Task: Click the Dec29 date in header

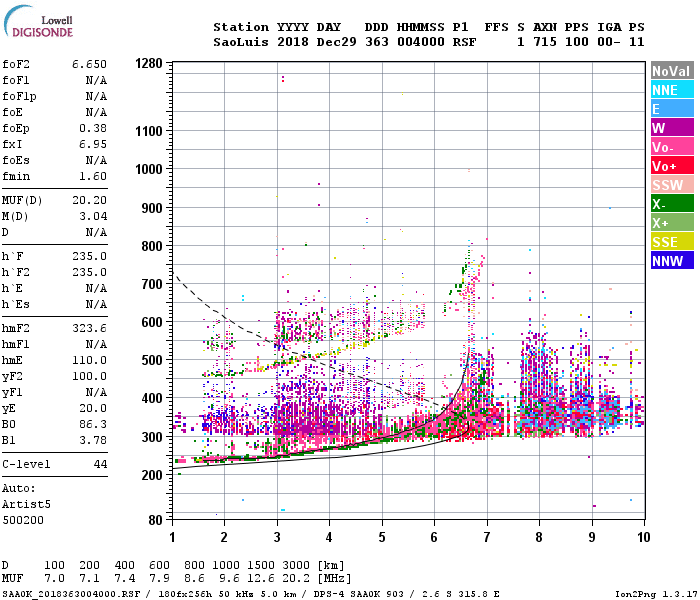Action: [336, 42]
